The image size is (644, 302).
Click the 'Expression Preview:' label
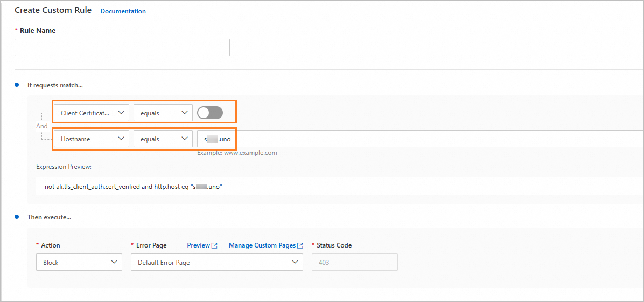coord(64,167)
